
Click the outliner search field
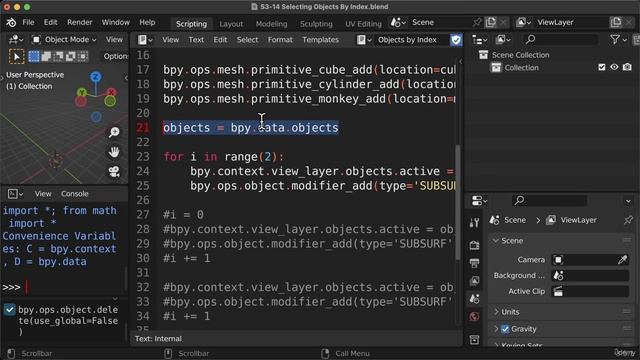coord(561,40)
